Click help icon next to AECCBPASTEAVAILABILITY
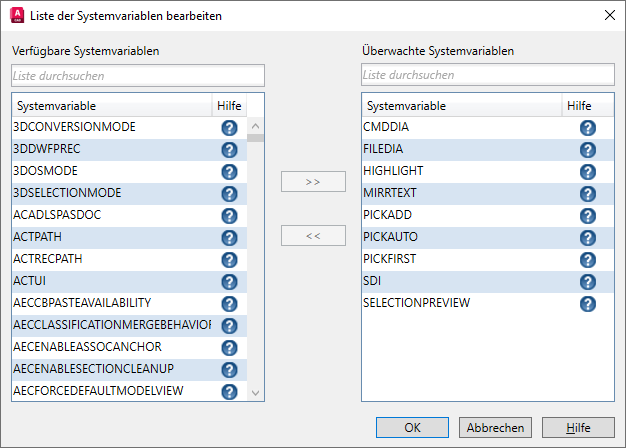Image resolution: width=626 pixels, height=448 pixels. 229,304
